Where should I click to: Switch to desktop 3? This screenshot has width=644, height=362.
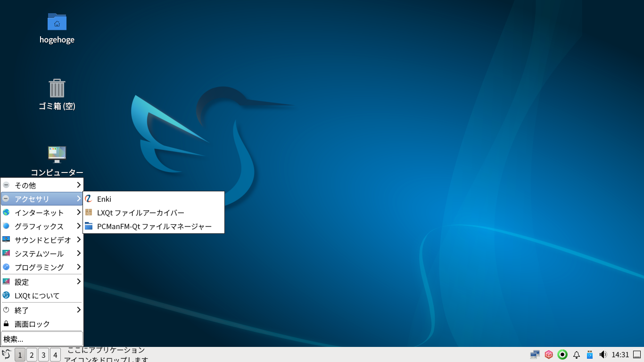click(43, 355)
